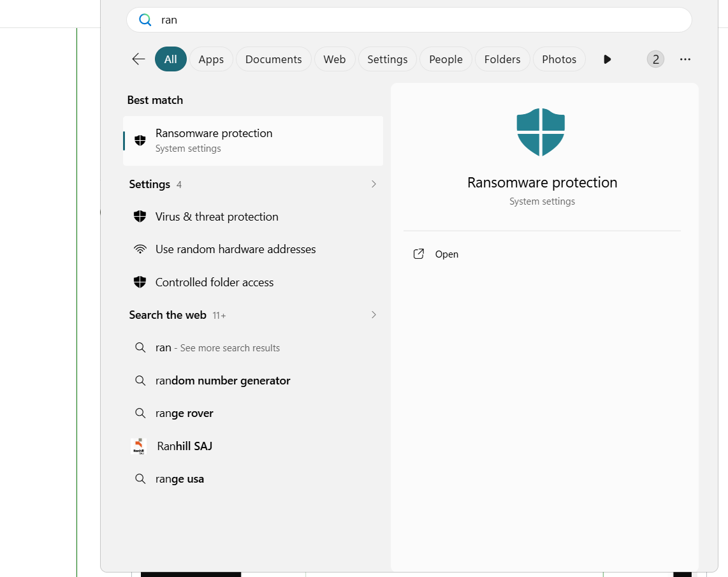Viewport: 728px width, 577px height.
Task: Click Ransomware protection title in preview pane
Action: click(542, 182)
